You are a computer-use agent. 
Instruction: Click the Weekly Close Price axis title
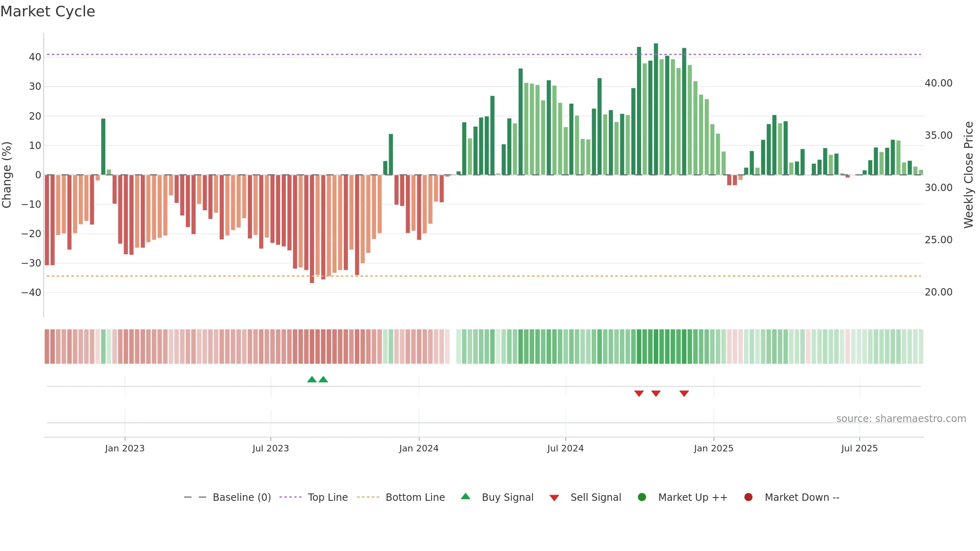(x=969, y=175)
